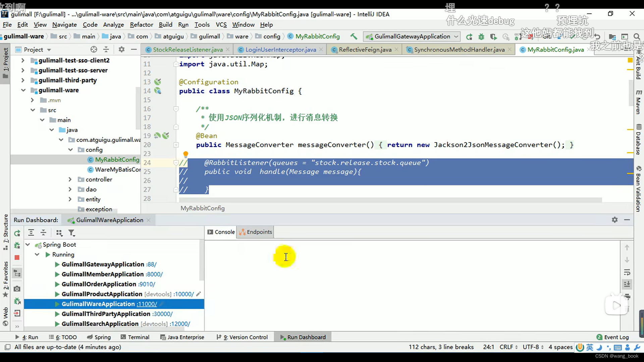Click the Run Dashboard icon in toolbar
The image size is (644, 362).
[x=282, y=337]
